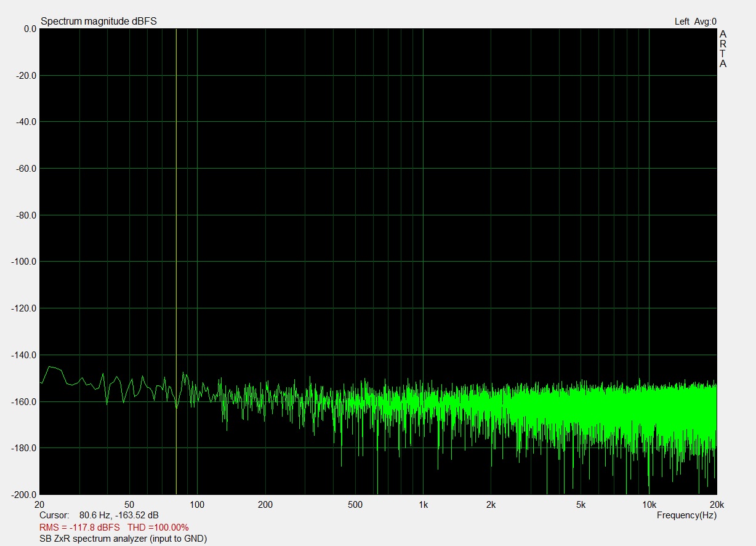Screen dimensions: 756x546
Task: Click the -120.0 dB Y axis label
Action: [x=25, y=308]
